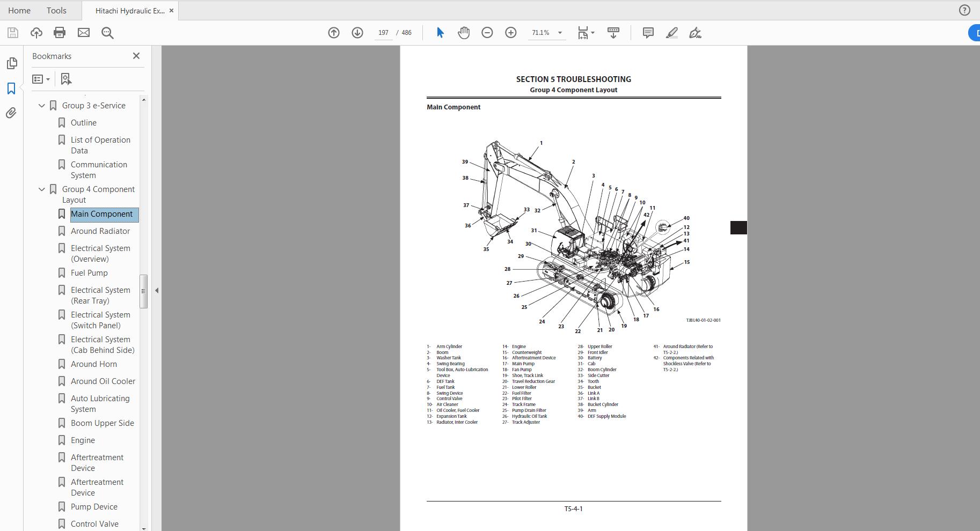Print the document with printer icon
Image resolution: width=980 pixels, height=531 pixels.
pos(60,33)
